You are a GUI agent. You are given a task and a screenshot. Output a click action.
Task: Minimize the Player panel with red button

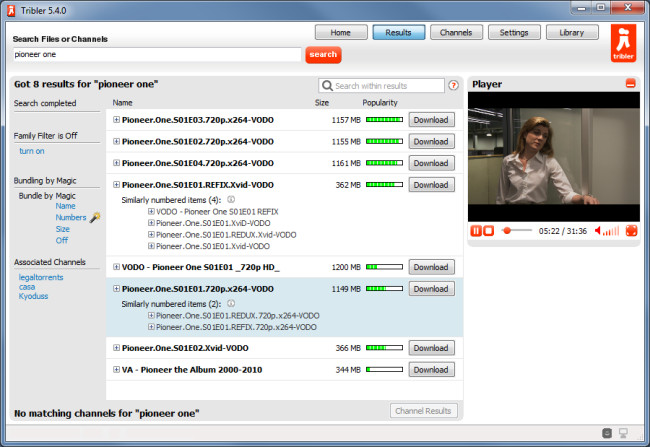click(630, 83)
